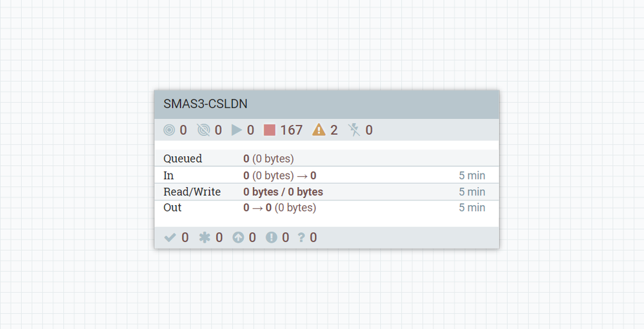This screenshot has height=329, width=644.
Task: Click the transmitting remote ports icon
Action: pyautogui.click(x=169, y=130)
